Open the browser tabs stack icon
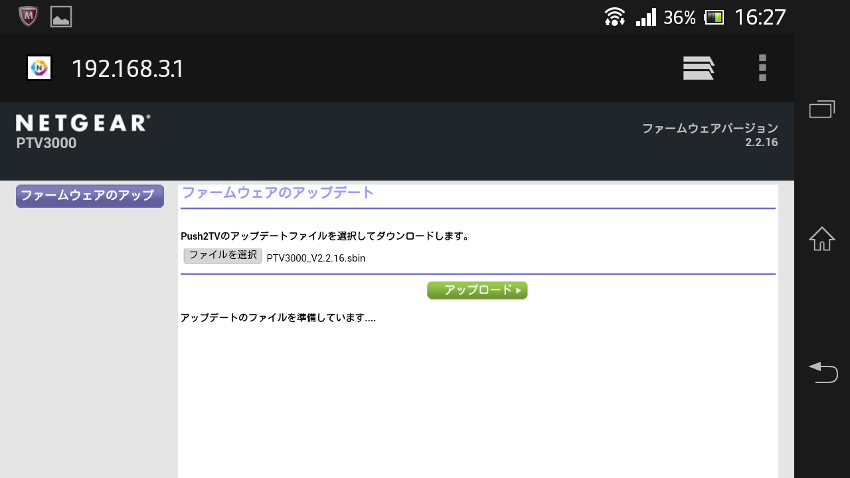850x478 pixels. 698,68
